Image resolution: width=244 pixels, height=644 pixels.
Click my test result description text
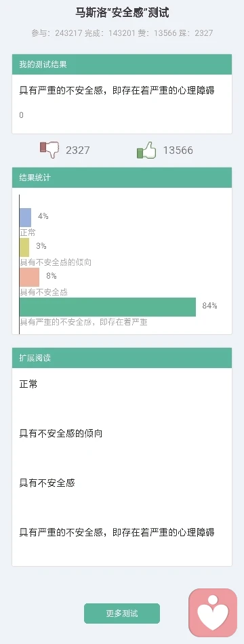point(117,91)
